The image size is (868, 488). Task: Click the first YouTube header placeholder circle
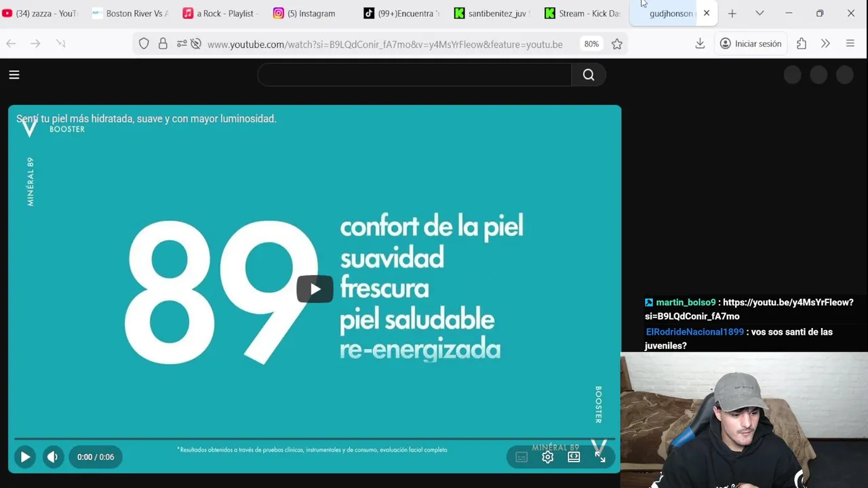pyautogui.click(x=793, y=75)
